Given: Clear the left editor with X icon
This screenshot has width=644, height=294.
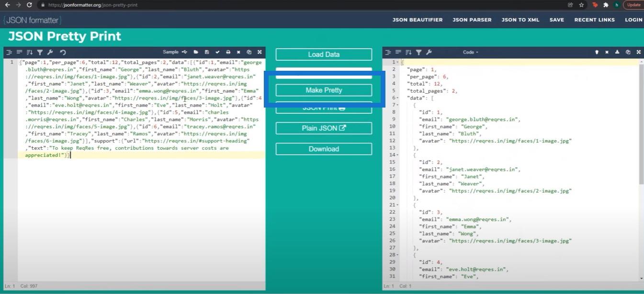Looking at the screenshot, I should point(238,52).
